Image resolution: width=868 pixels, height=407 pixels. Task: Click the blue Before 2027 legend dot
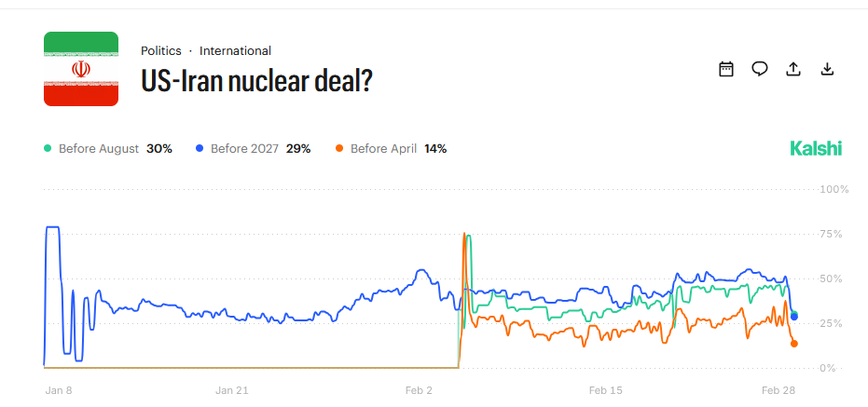pos(200,148)
